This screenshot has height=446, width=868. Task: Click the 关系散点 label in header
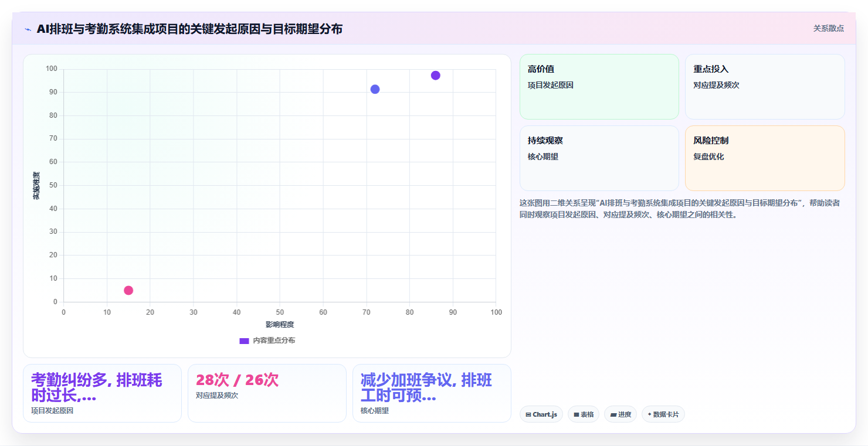tap(828, 28)
